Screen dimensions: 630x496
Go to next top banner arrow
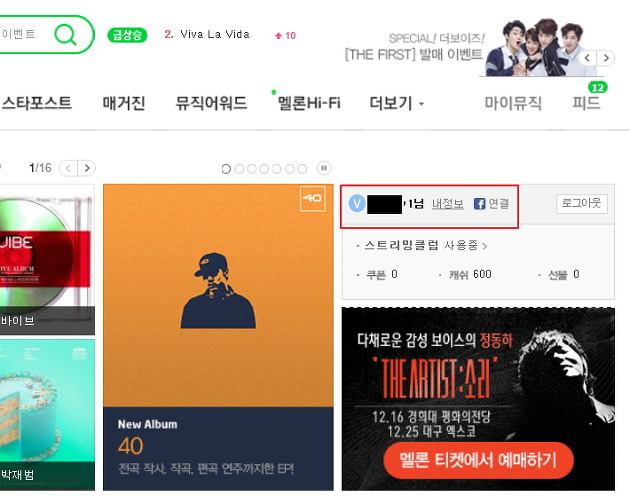606,58
